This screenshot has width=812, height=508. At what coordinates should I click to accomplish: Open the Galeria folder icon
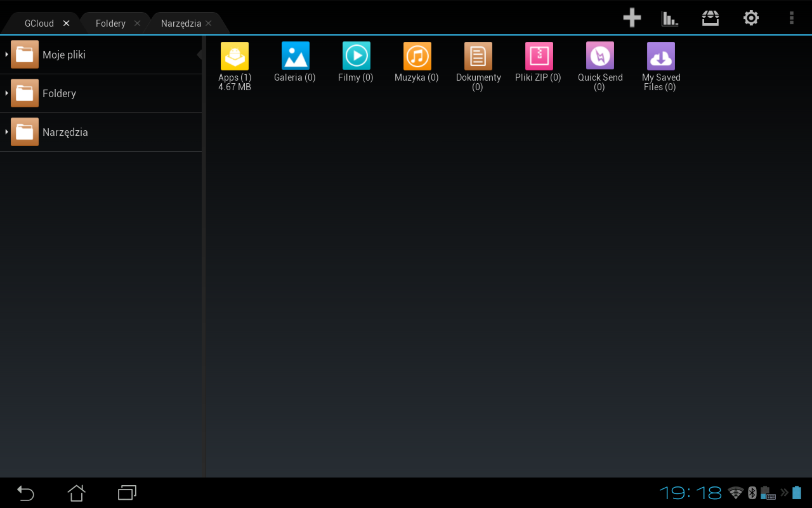click(294, 56)
